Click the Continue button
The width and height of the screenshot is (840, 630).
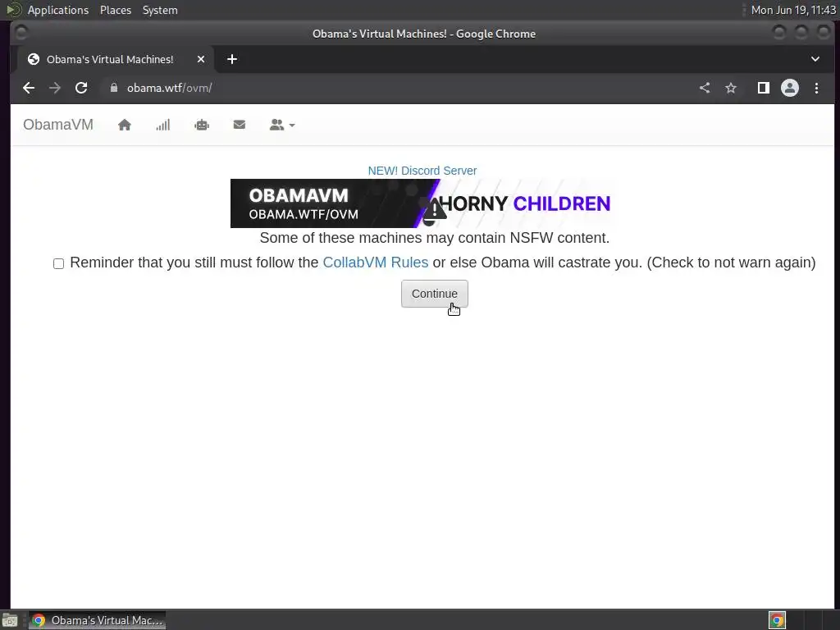[435, 294]
